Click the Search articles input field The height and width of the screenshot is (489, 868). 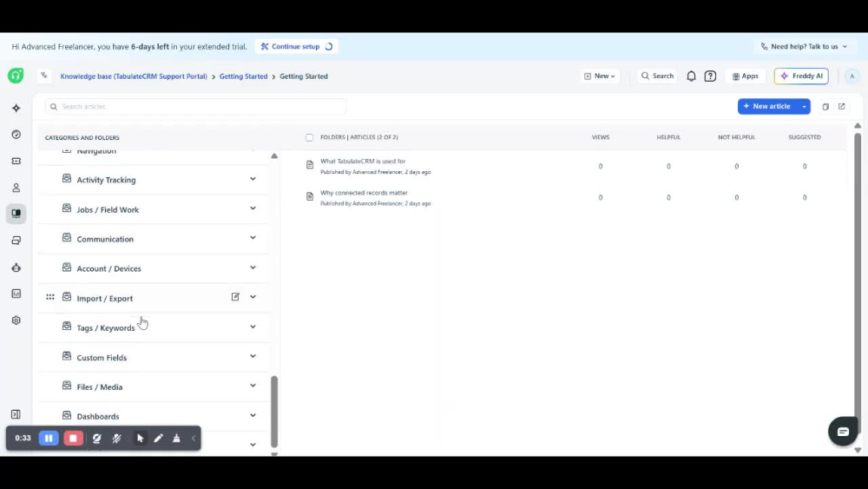pos(196,106)
